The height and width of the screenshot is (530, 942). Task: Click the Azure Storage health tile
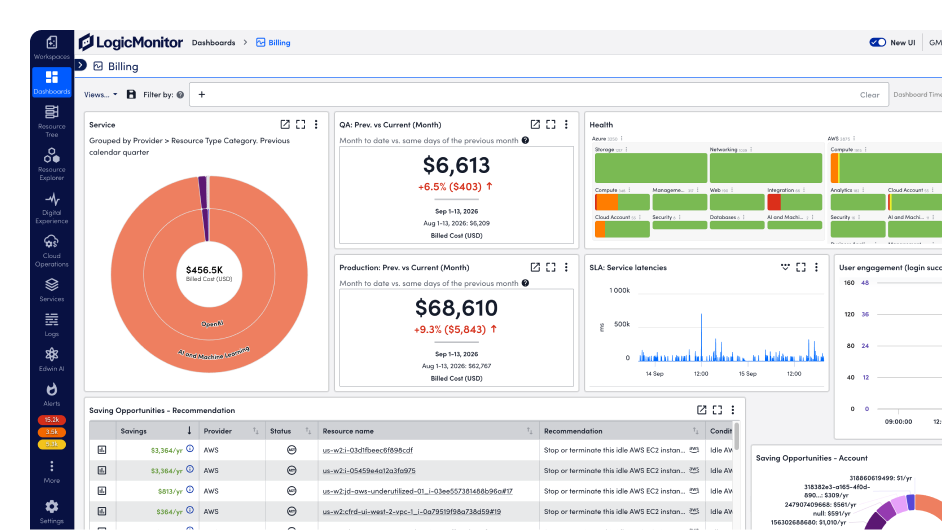pyautogui.click(x=651, y=168)
